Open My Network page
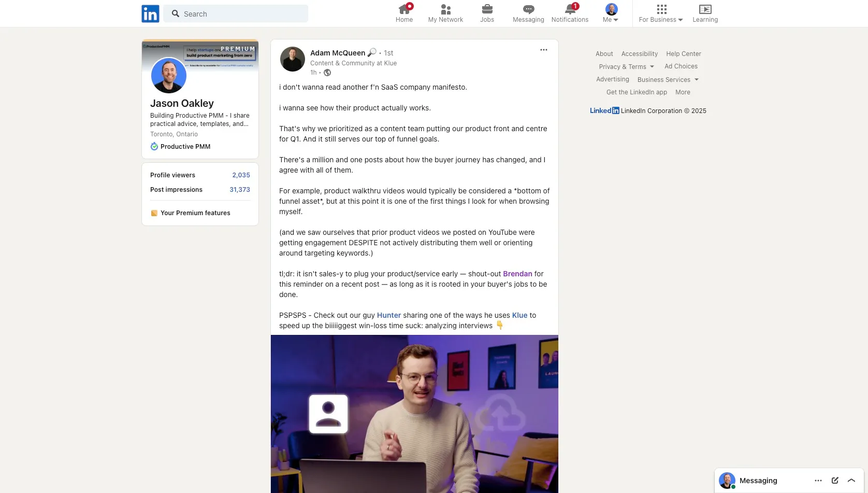The width and height of the screenshot is (868, 493). coord(445,13)
